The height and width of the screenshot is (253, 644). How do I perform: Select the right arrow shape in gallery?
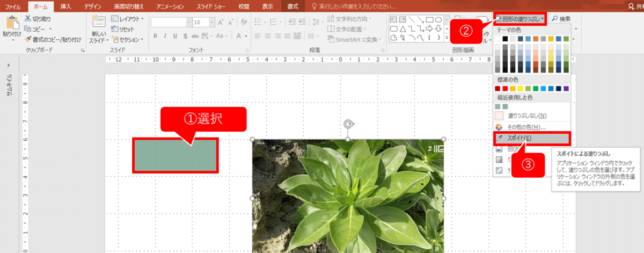click(430, 28)
